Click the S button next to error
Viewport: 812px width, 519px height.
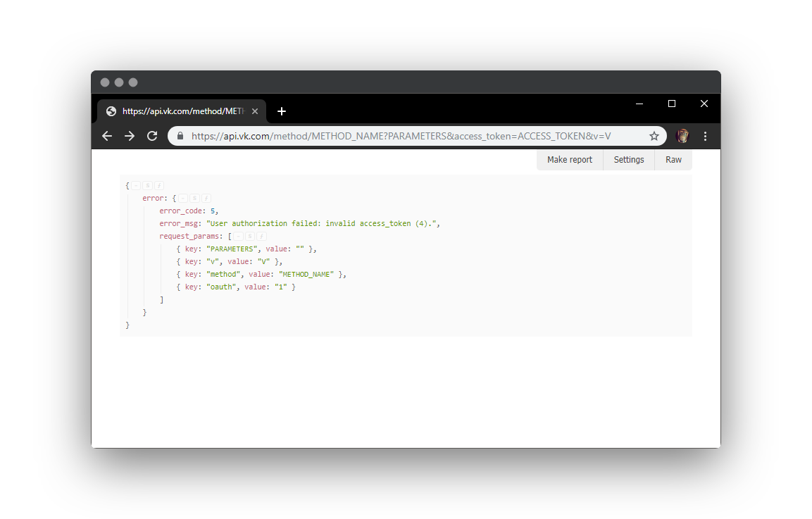[194, 198]
